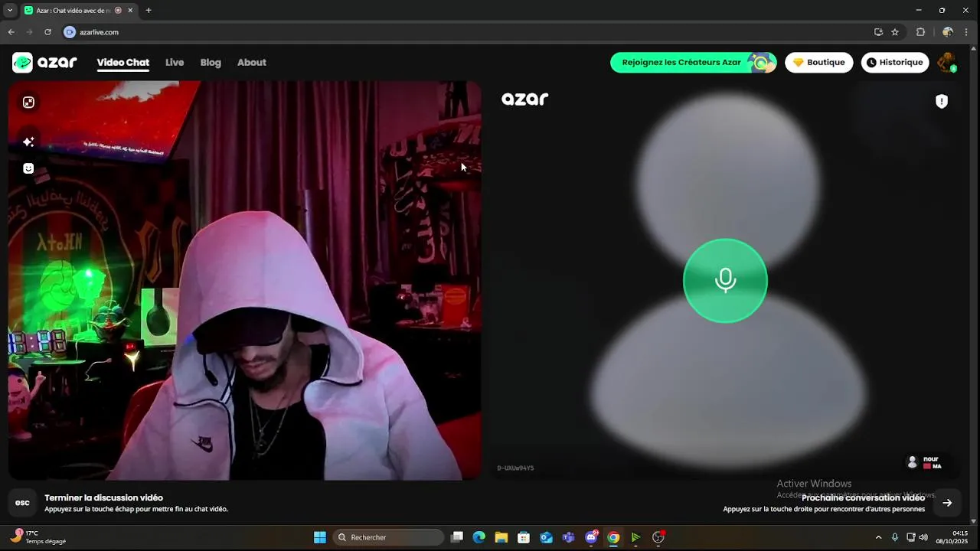Open Chrome's three-dot menu
The width and height of the screenshot is (980, 551).
coord(968,32)
